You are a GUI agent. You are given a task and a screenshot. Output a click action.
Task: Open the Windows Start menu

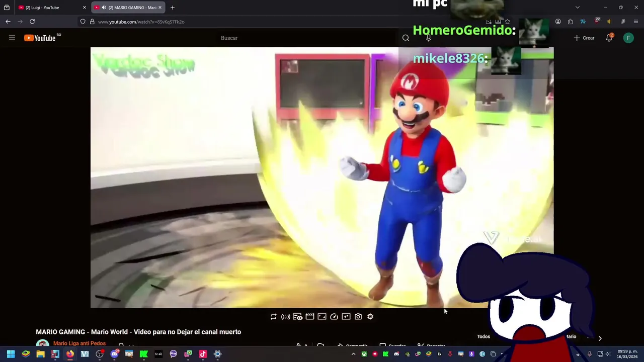[x=11, y=354]
